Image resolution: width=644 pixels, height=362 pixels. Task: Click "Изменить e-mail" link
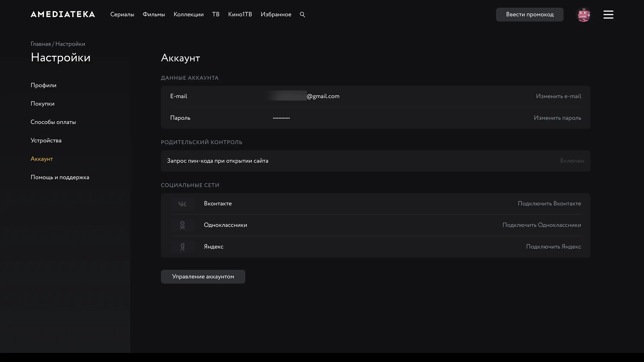tap(558, 97)
